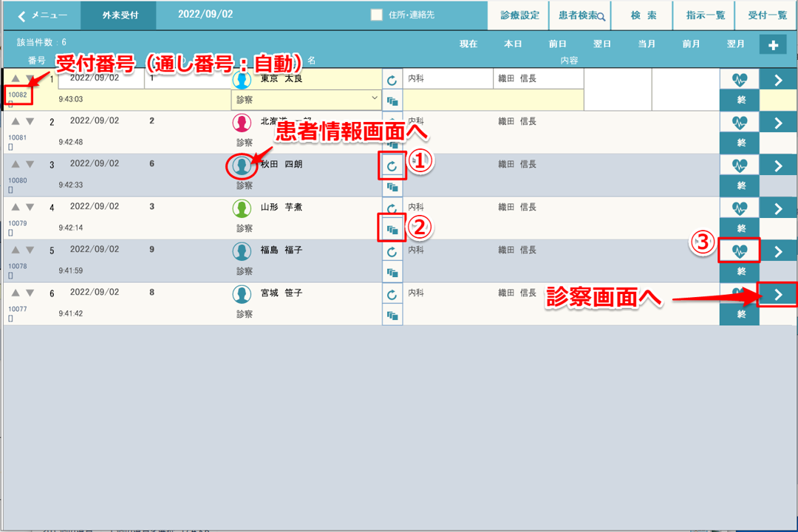The width and height of the screenshot is (798, 532).
Task: Click the date 2022/09/02 in header
Action: tap(205, 14)
